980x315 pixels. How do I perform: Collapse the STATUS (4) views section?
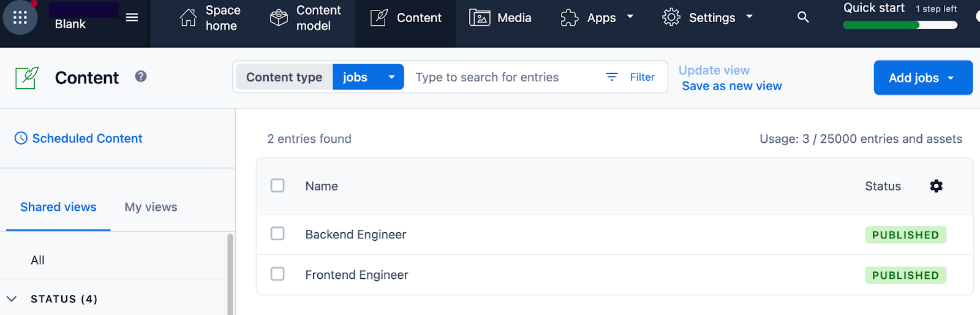pyautogui.click(x=12, y=299)
